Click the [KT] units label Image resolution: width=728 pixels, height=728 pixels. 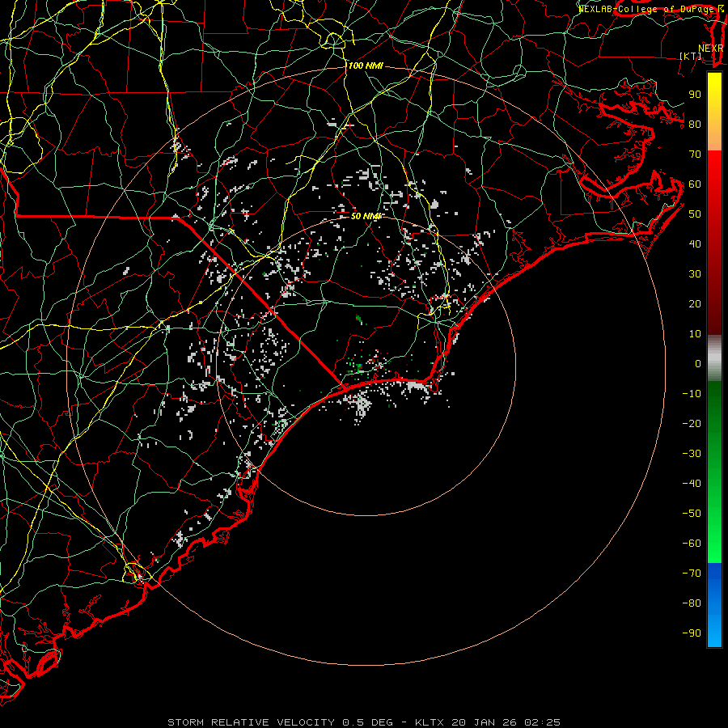tap(691, 56)
